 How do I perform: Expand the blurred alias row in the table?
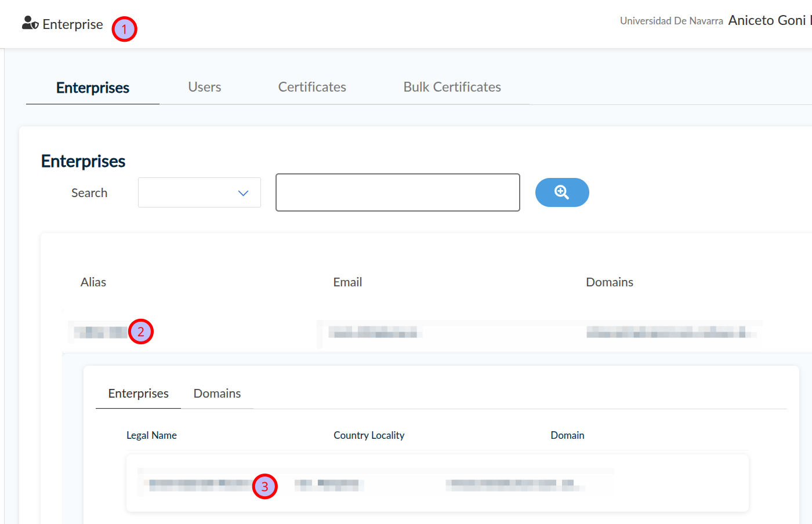97,332
